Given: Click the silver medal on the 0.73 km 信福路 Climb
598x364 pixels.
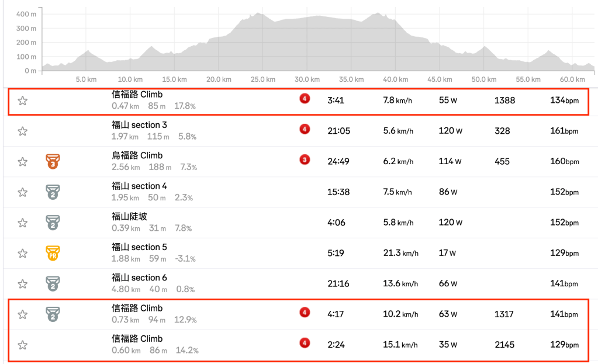Looking at the screenshot, I should [x=53, y=314].
